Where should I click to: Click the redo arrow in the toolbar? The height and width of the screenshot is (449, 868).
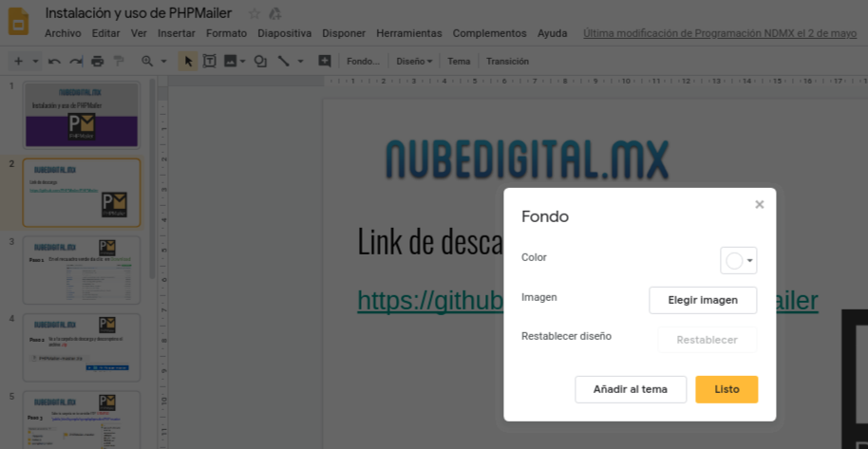[x=75, y=62]
